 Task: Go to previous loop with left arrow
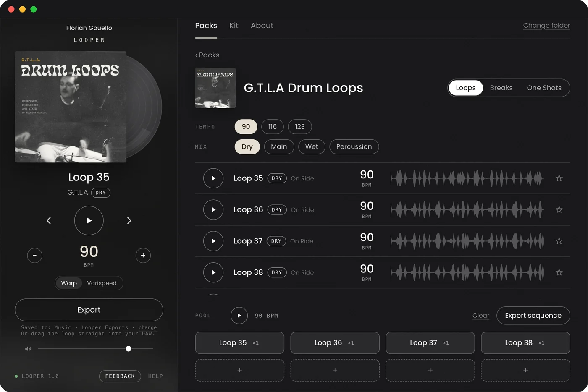49,220
